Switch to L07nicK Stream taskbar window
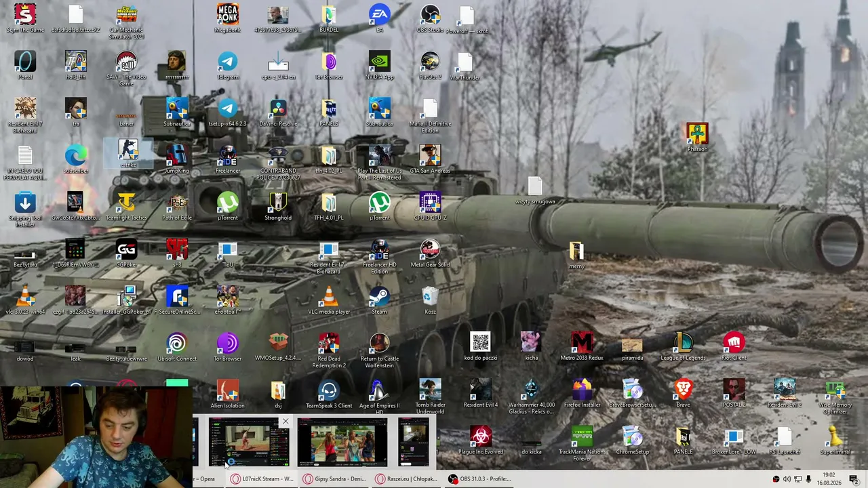This screenshot has width=868, height=488. pyautogui.click(x=261, y=479)
